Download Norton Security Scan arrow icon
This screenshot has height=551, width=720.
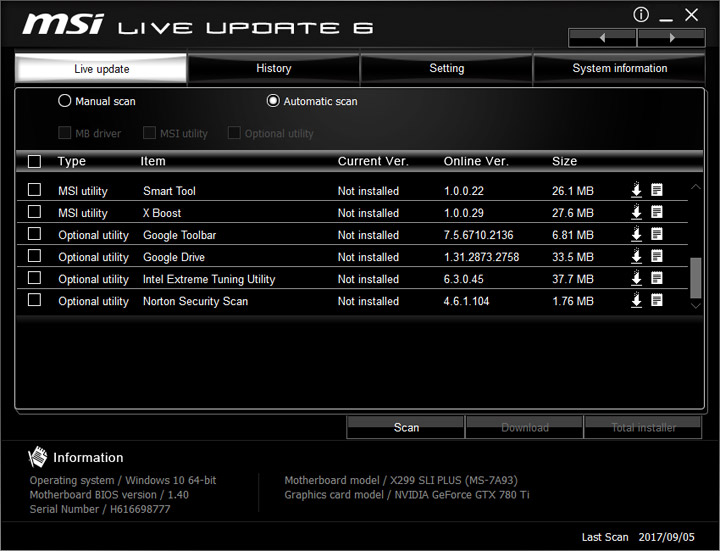pos(636,300)
